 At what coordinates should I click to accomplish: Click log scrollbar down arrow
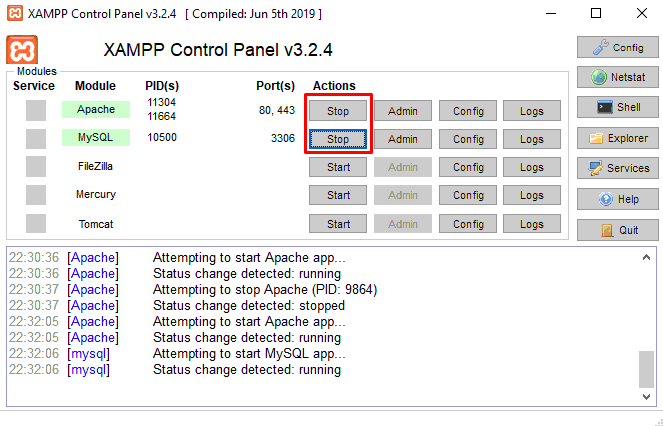click(x=646, y=396)
